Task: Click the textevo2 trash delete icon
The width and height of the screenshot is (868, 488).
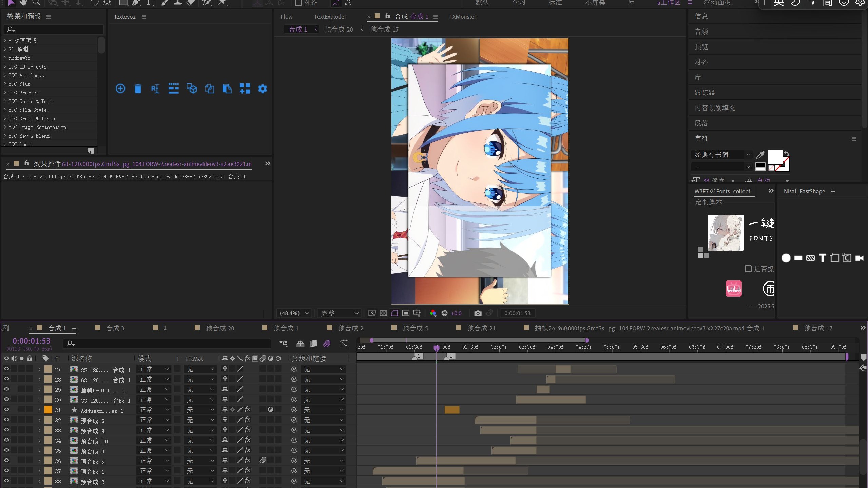Action: pos(138,89)
